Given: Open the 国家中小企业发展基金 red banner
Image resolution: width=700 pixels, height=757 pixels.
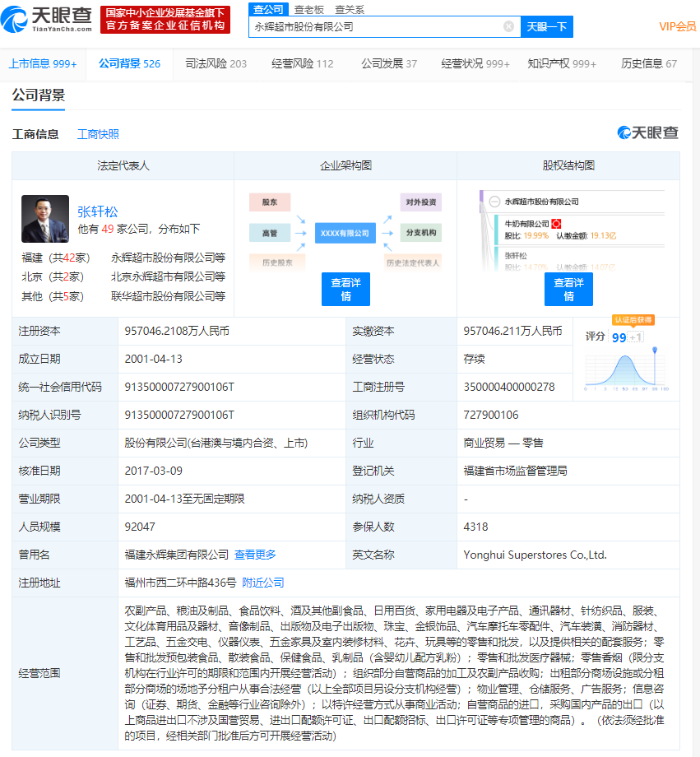Looking at the screenshot, I should (165, 19).
